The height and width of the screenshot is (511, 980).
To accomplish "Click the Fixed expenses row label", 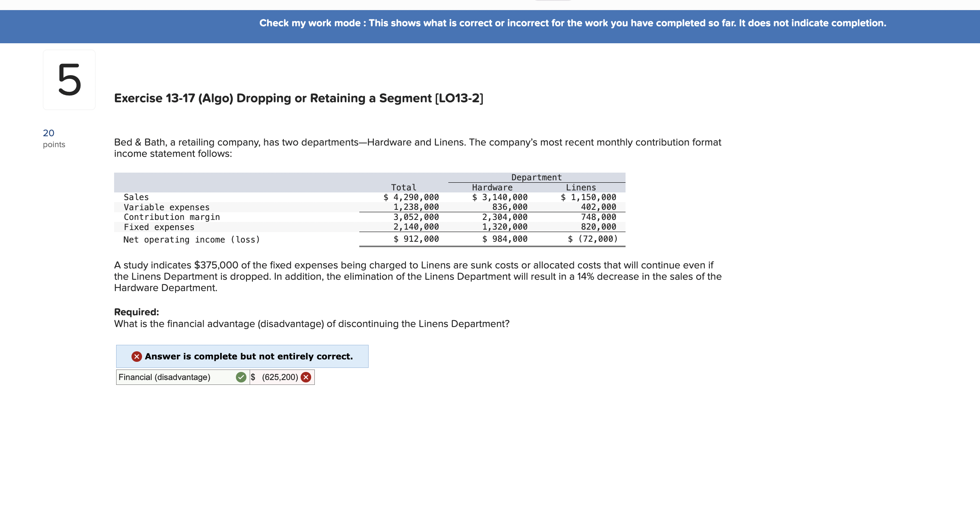I will pos(159,227).
